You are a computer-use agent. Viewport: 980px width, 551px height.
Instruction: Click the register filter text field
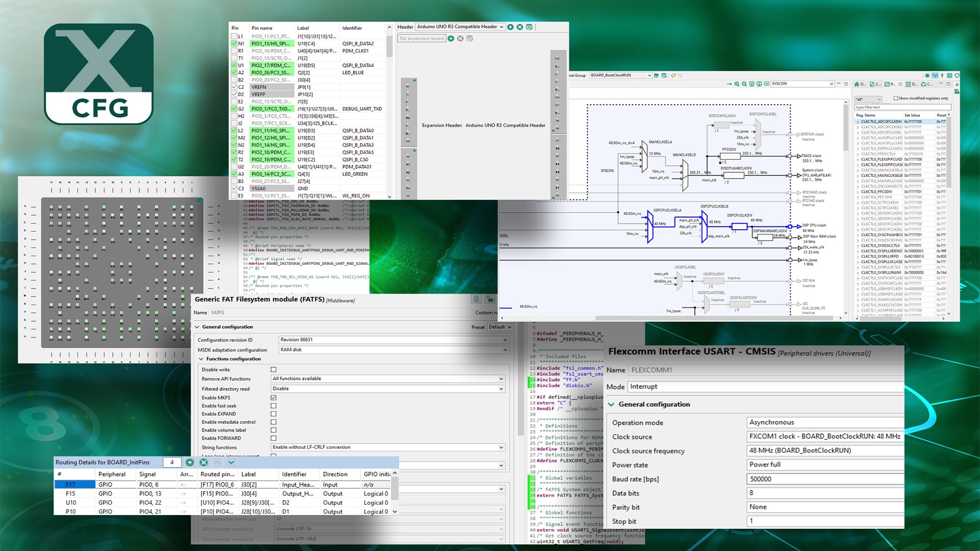(x=902, y=107)
